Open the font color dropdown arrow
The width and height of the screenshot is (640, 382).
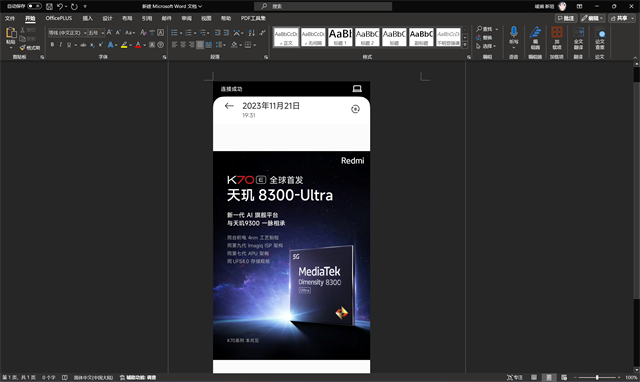[144, 45]
